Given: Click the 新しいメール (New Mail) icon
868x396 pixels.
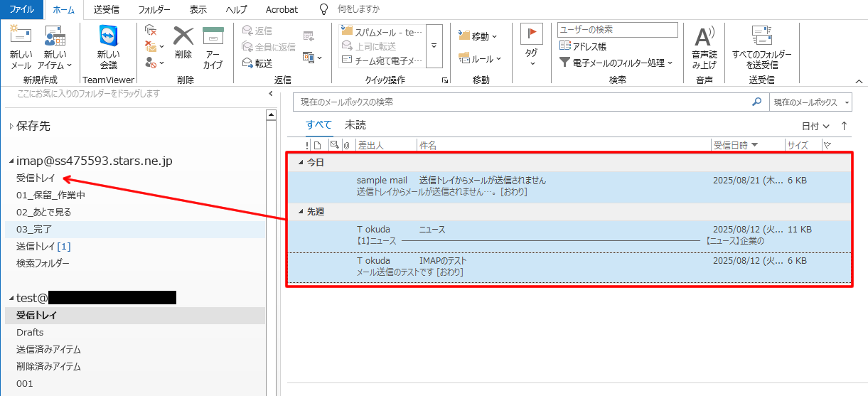Looking at the screenshot, I should 21,37.
